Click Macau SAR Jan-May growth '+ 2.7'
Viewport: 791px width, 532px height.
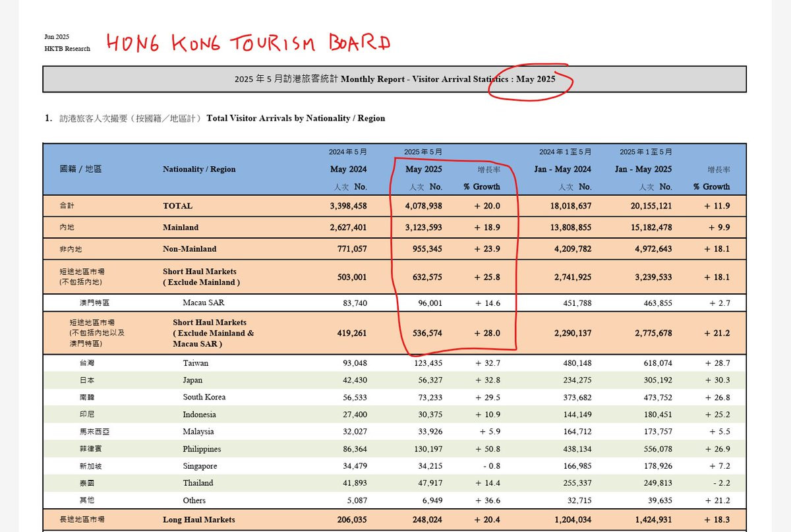click(x=718, y=303)
